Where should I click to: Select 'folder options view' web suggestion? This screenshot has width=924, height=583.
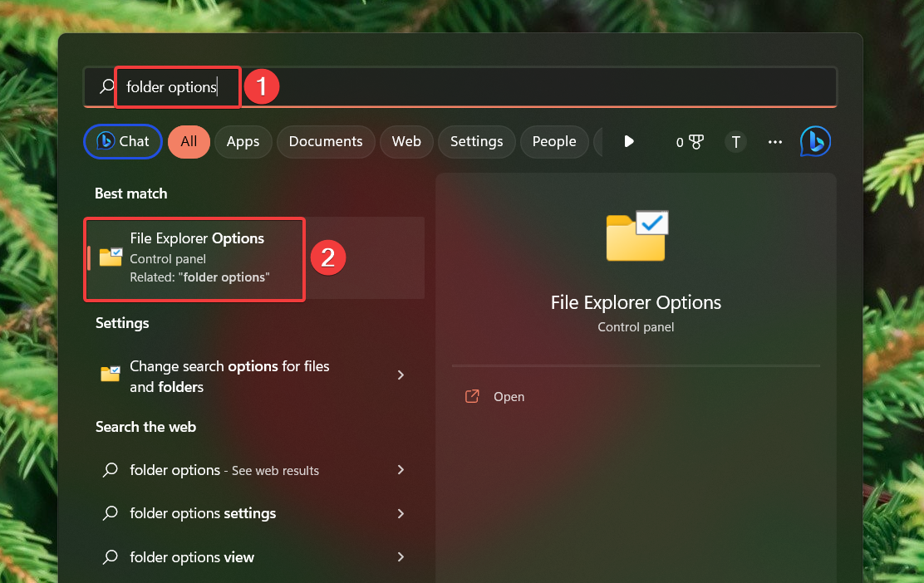[254, 557]
